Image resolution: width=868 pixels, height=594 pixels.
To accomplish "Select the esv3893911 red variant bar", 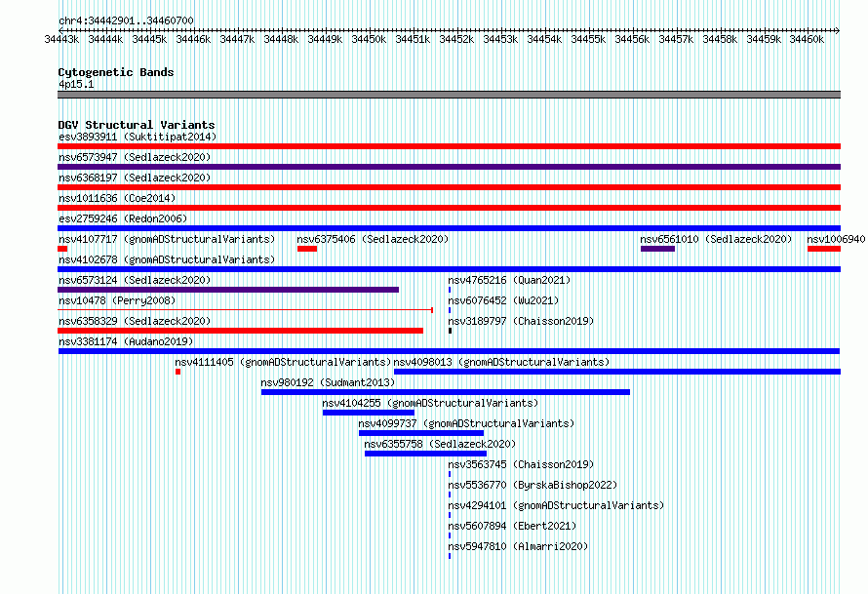I will pyautogui.click(x=449, y=146).
